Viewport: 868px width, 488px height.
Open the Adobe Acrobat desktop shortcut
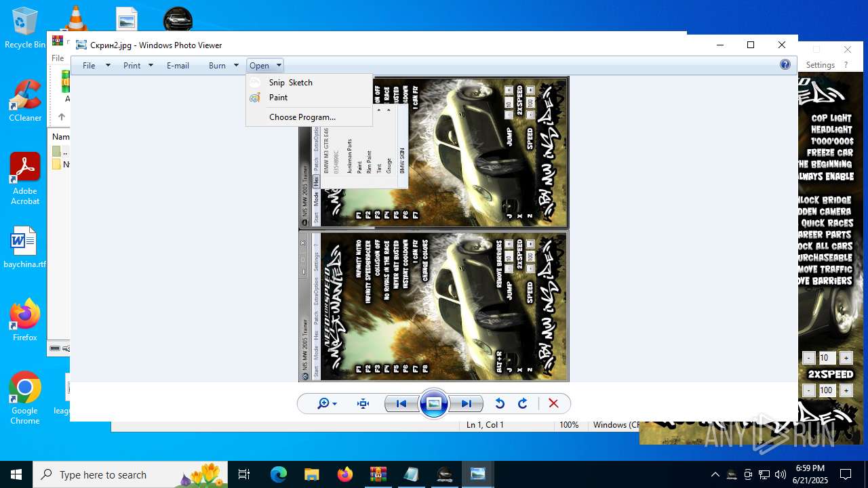pyautogui.click(x=25, y=179)
